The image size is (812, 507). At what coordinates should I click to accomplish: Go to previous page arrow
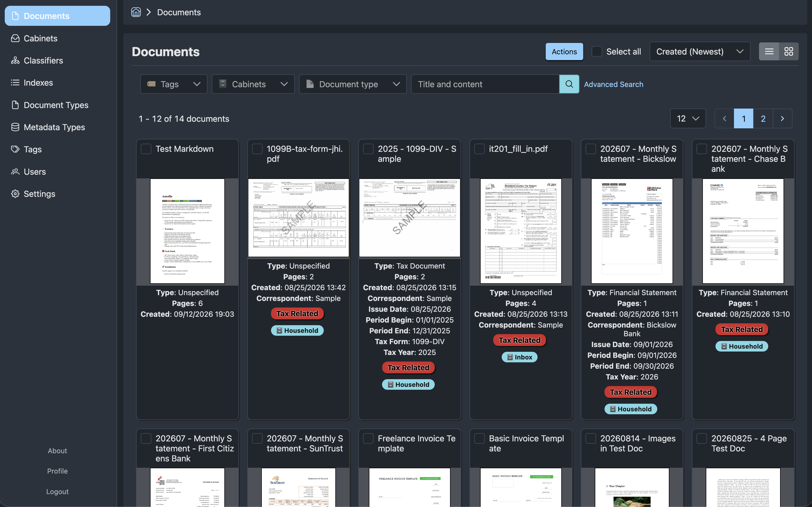[x=724, y=118]
